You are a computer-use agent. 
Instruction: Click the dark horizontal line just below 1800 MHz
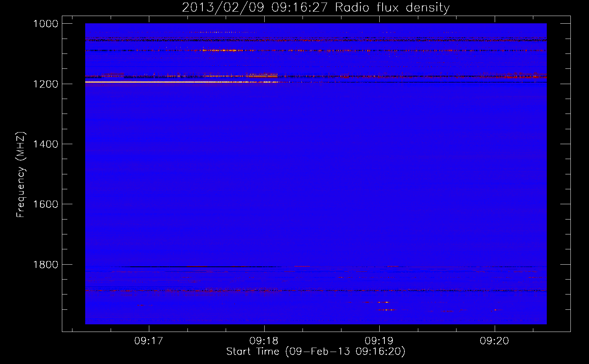tap(198, 267)
